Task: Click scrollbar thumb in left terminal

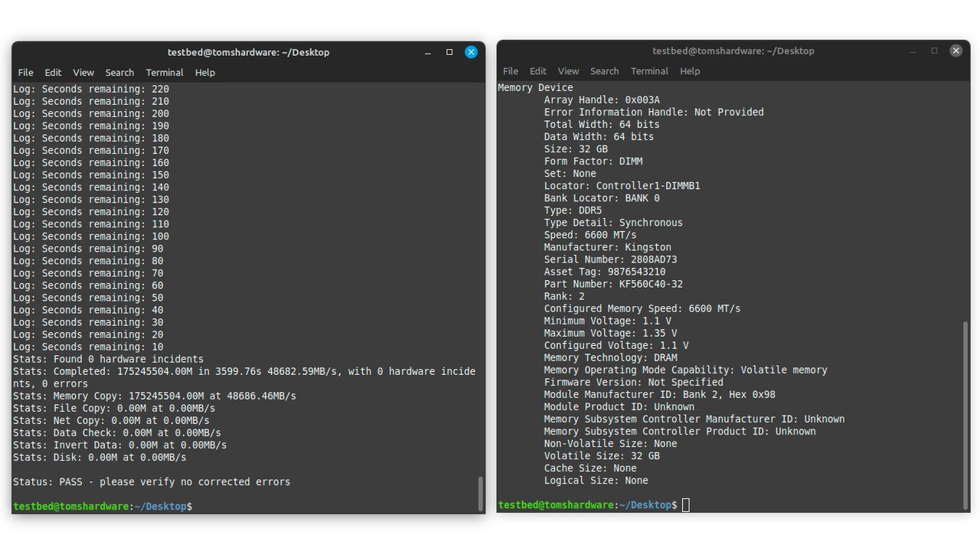Action: pyautogui.click(x=481, y=494)
